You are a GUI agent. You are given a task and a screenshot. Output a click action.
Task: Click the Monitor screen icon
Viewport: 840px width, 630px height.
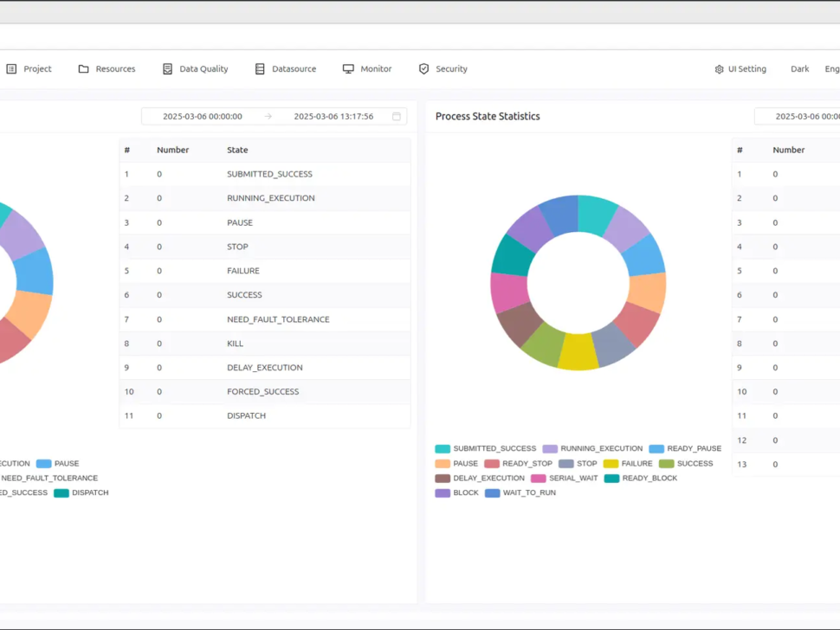[348, 69]
